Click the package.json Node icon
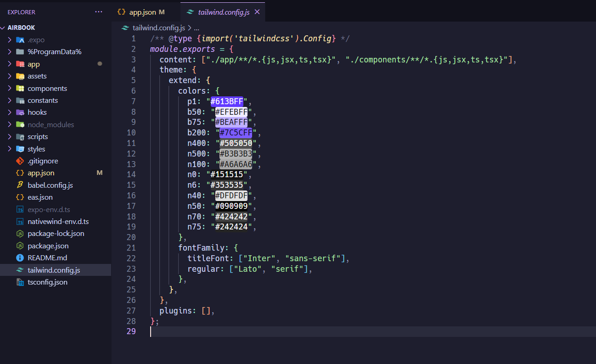This screenshot has height=364, width=596. (20, 246)
